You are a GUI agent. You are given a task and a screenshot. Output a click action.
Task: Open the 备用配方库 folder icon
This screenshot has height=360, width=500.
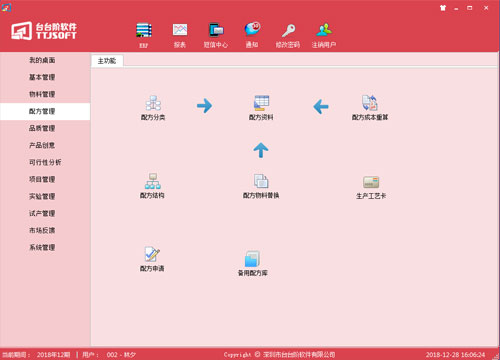252,259
